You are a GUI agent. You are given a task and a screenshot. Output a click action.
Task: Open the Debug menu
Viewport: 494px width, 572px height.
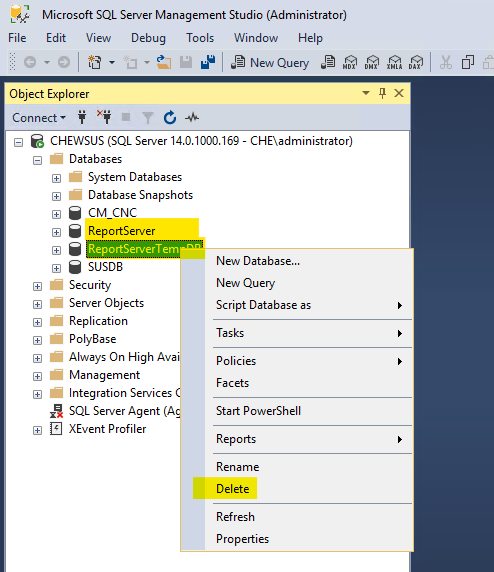(148, 38)
